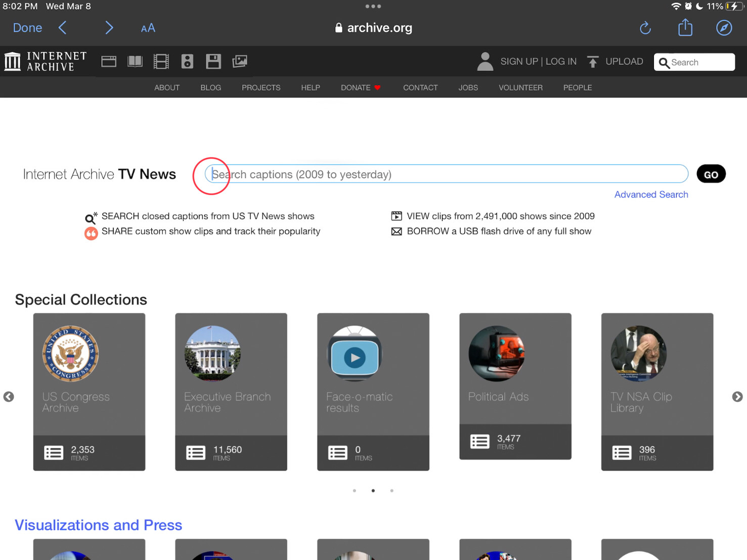Open the Software floppy disk icon

pyautogui.click(x=213, y=62)
